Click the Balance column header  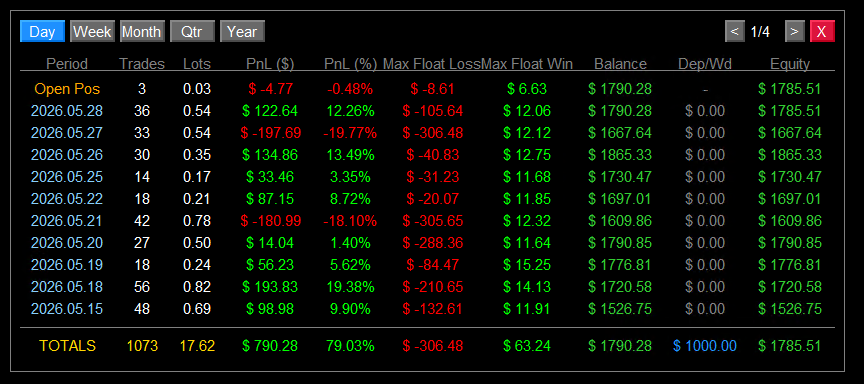(x=620, y=64)
